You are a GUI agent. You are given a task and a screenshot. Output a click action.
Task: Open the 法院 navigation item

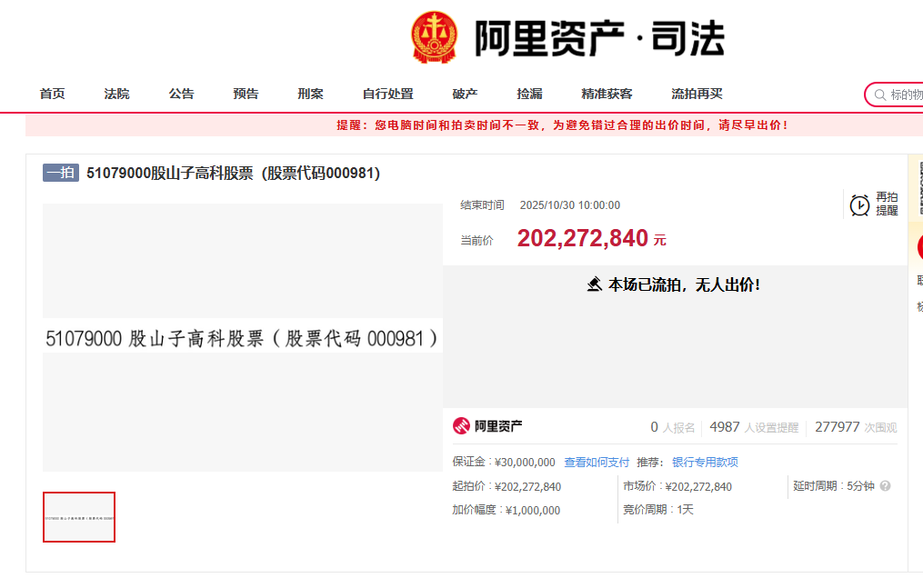(x=116, y=94)
